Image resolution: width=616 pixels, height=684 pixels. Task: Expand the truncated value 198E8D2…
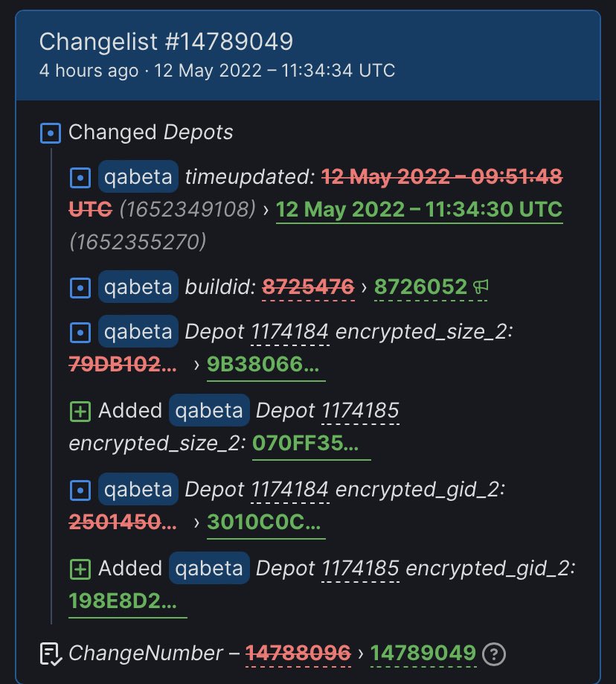pyautogui.click(x=127, y=601)
